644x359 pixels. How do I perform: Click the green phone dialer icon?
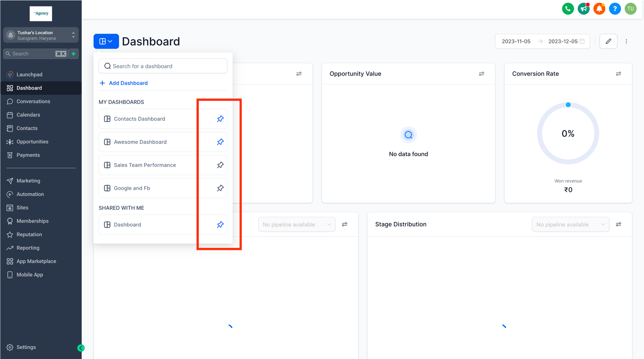pos(568,8)
